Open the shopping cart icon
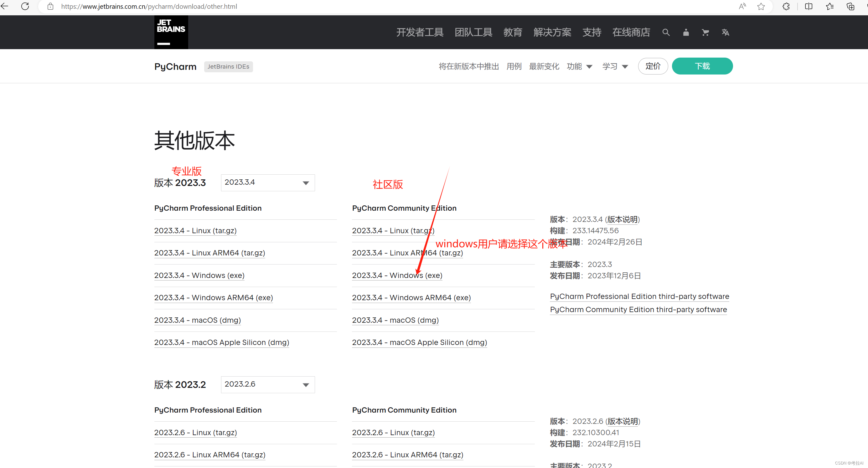This screenshot has height=468, width=868. point(705,32)
